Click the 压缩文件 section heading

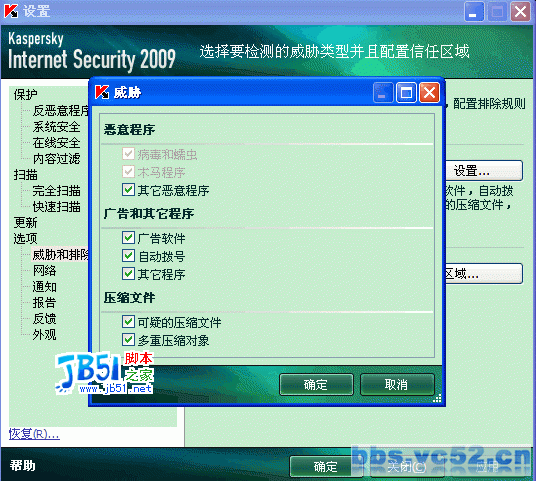point(130,298)
